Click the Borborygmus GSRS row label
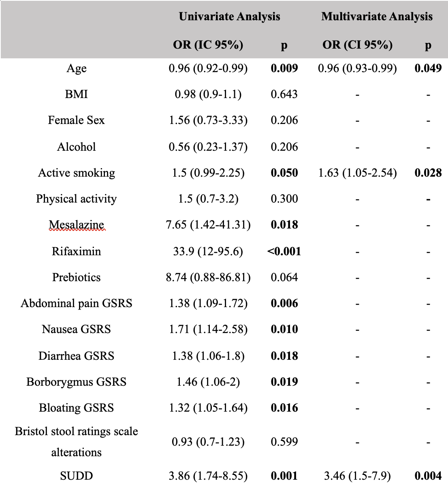 coord(77,382)
